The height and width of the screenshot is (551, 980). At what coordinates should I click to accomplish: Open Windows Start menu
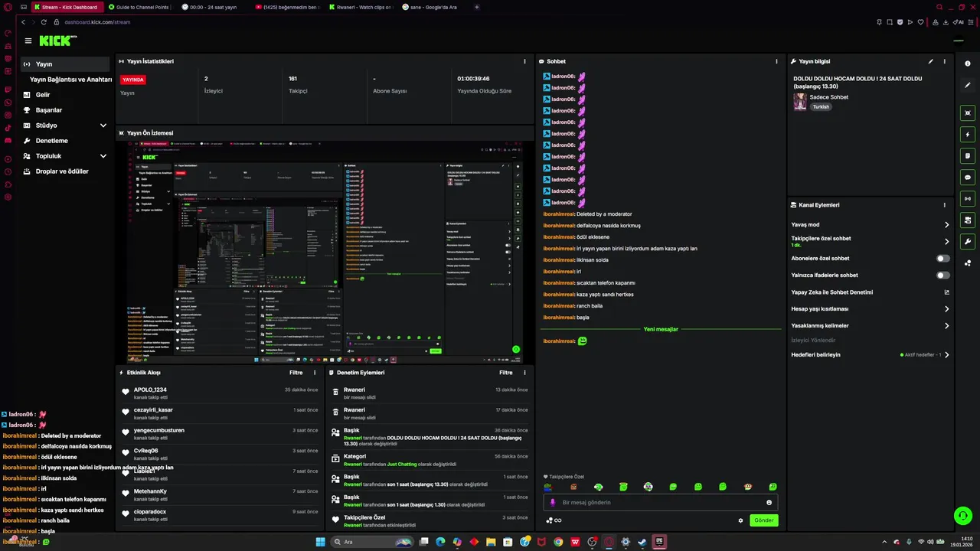pyautogui.click(x=320, y=542)
